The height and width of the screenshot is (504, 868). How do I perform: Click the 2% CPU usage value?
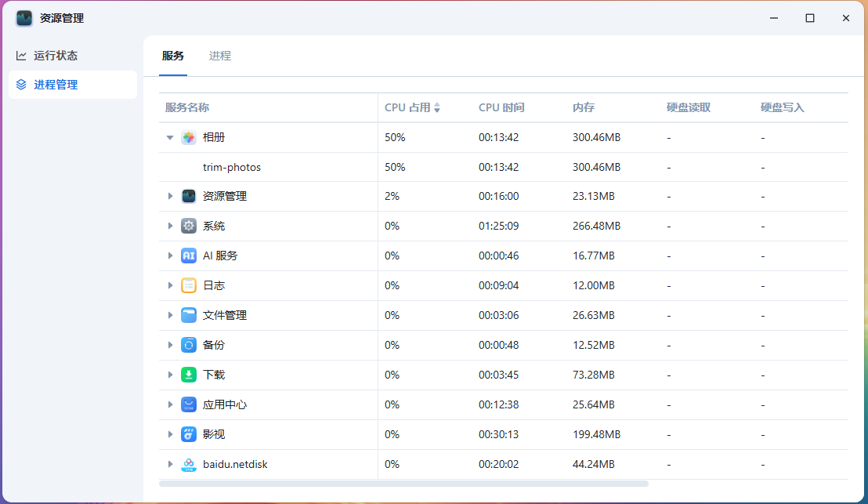392,196
